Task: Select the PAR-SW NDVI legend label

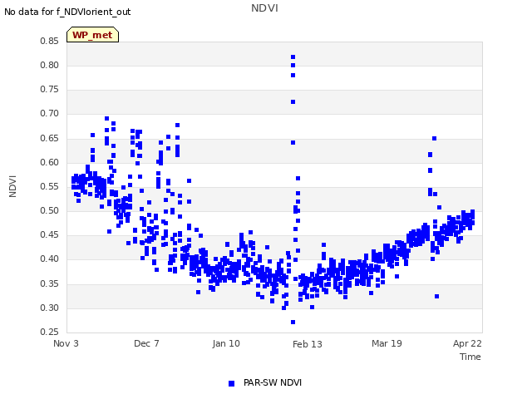Action: (273, 382)
